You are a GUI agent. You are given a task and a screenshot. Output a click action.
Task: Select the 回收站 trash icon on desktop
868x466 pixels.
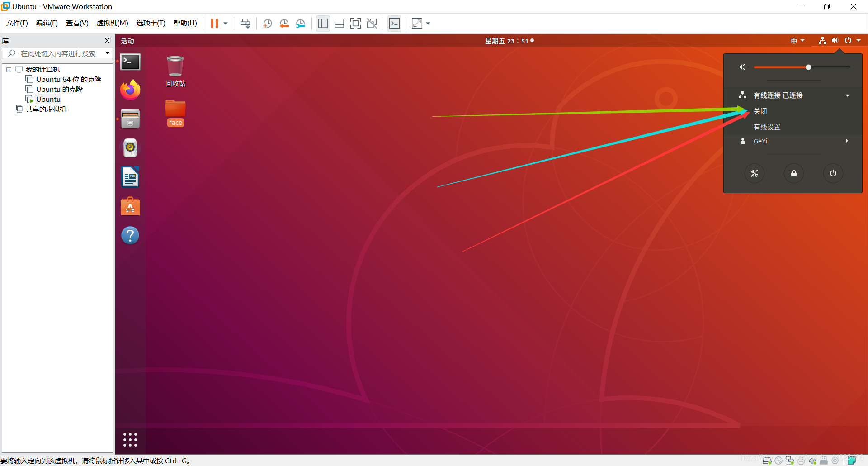pos(175,71)
